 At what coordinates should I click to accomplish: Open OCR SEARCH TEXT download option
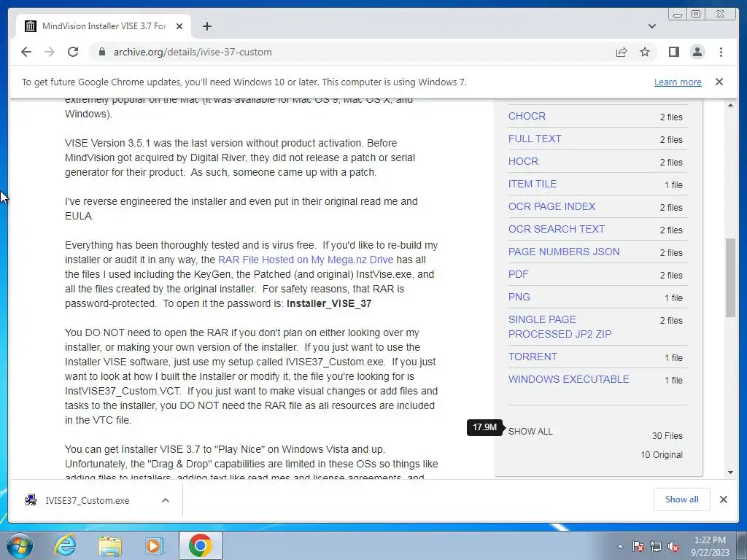coord(557,229)
